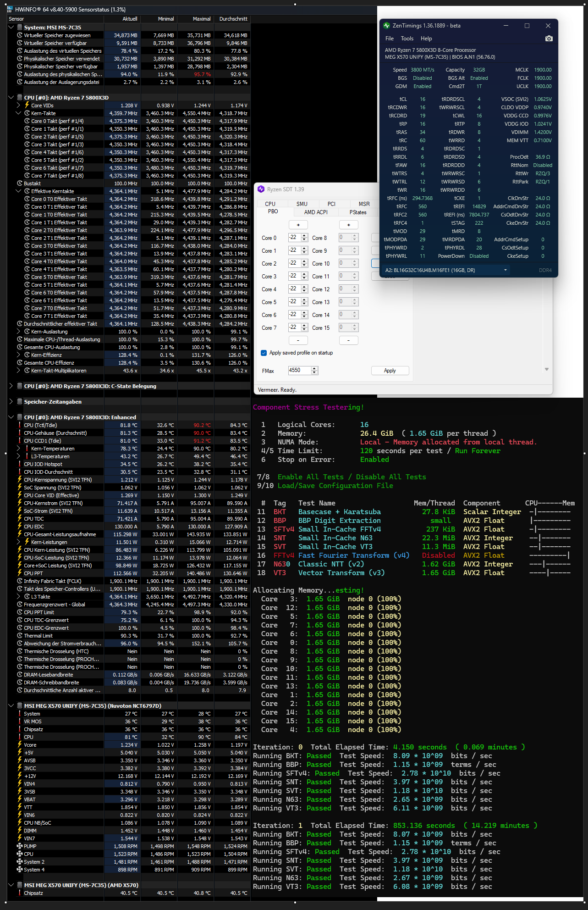Screen dimensions: 588x910
Task: Increase Core 0 offset with up spinner
Action: tap(304, 235)
